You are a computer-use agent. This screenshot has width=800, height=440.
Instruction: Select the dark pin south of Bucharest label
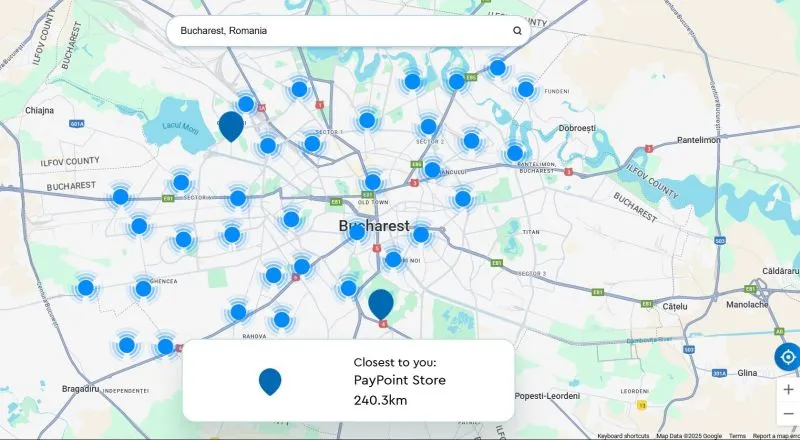point(381,304)
